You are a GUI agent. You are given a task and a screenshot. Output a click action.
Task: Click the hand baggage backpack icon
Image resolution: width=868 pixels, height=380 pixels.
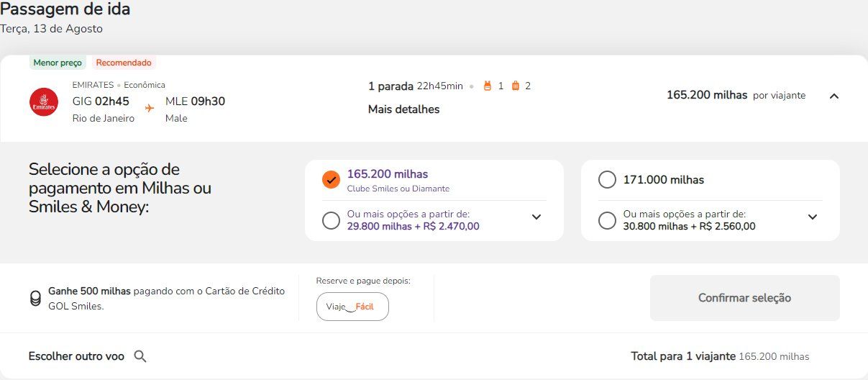click(488, 86)
